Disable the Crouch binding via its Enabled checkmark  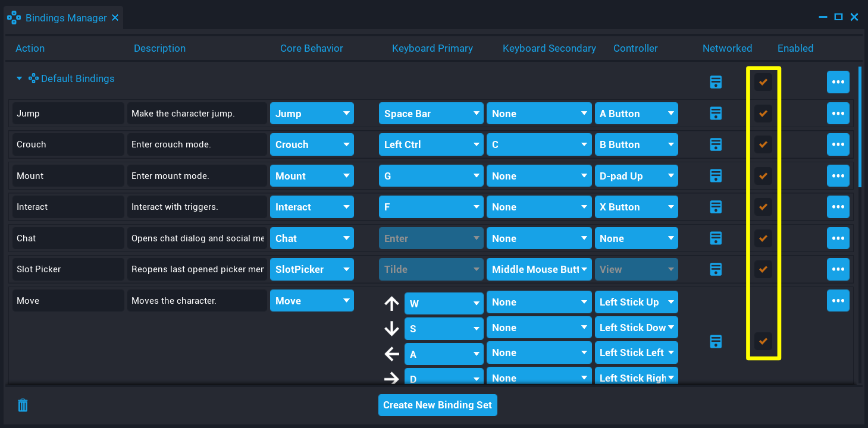click(x=763, y=144)
